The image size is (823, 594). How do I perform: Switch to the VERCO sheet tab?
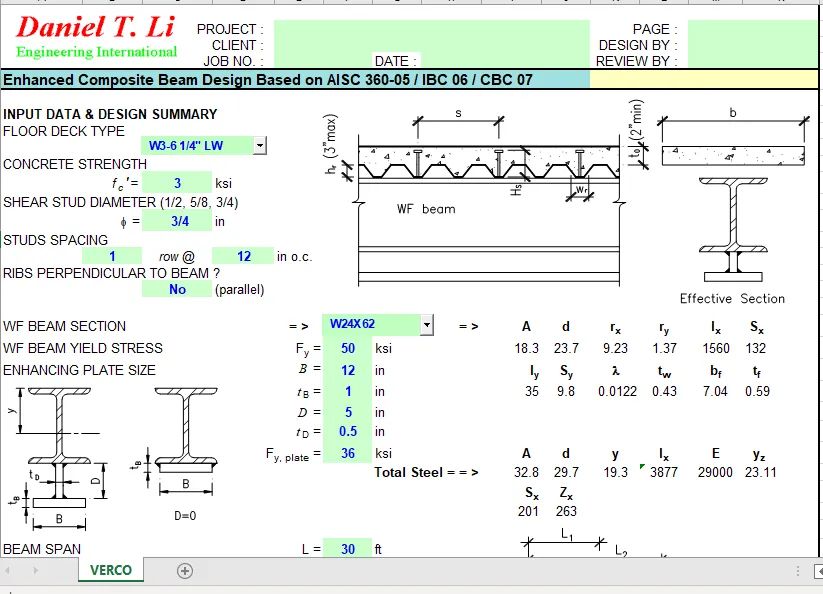pyautogui.click(x=111, y=570)
